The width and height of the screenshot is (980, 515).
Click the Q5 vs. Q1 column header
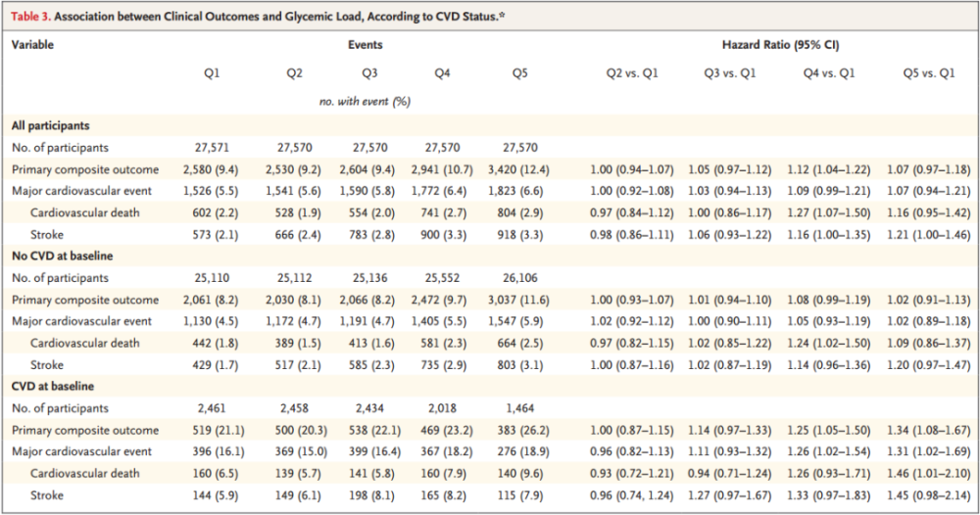pyautogui.click(x=927, y=73)
